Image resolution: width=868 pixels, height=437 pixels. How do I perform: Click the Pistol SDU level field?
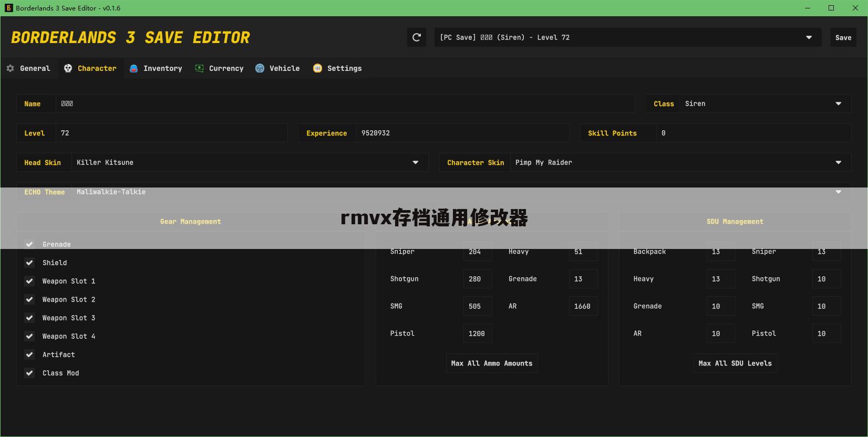826,334
